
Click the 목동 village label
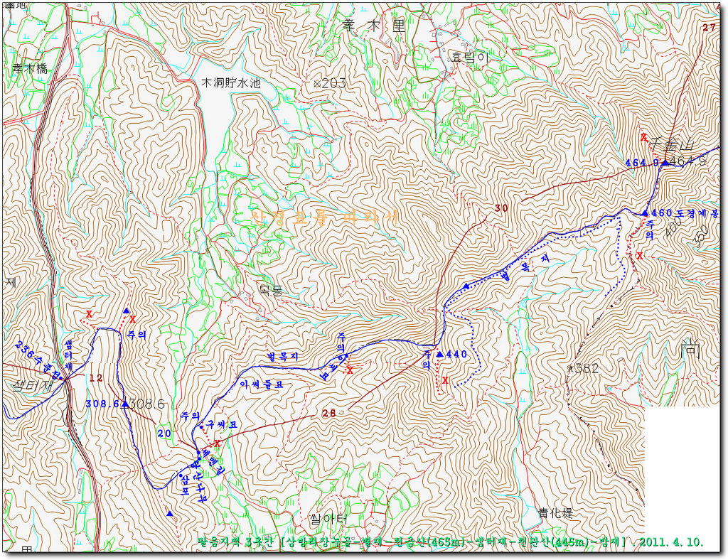click(x=271, y=291)
